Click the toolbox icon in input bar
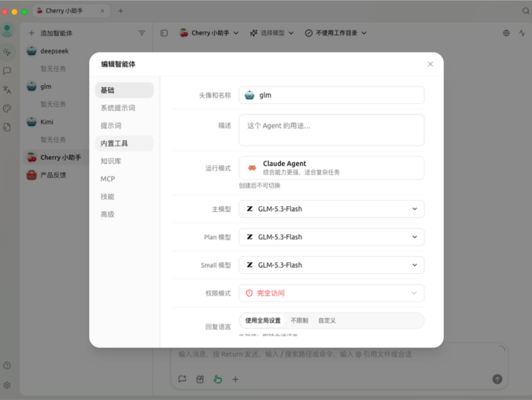The image size is (532, 400). (200, 380)
